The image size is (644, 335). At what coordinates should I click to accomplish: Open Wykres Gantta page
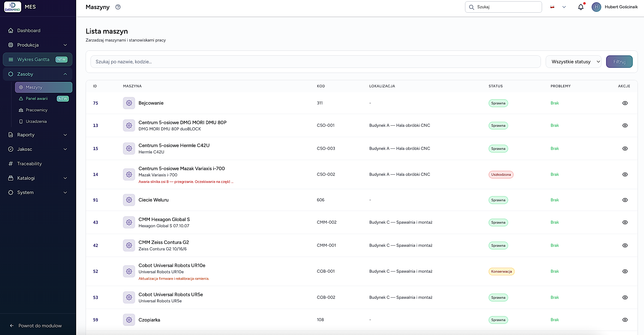(38, 59)
